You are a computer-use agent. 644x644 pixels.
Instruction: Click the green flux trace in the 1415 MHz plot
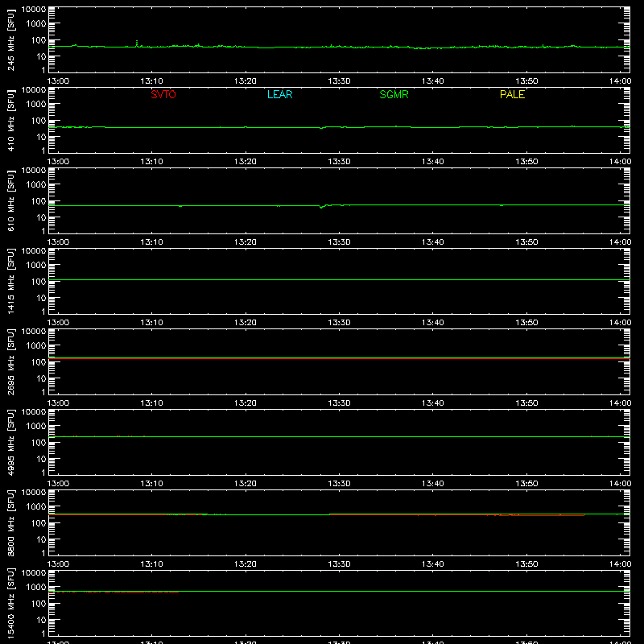(x=339, y=279)
